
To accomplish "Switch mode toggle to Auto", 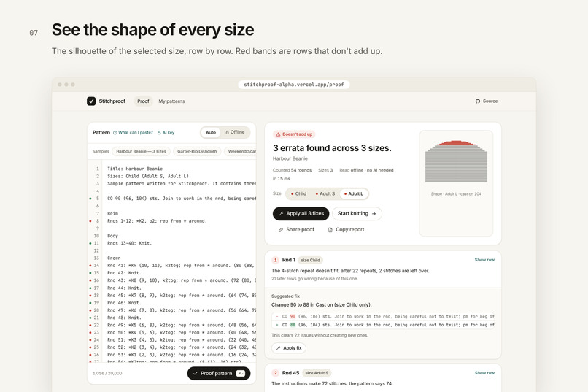I will point(211,132).
